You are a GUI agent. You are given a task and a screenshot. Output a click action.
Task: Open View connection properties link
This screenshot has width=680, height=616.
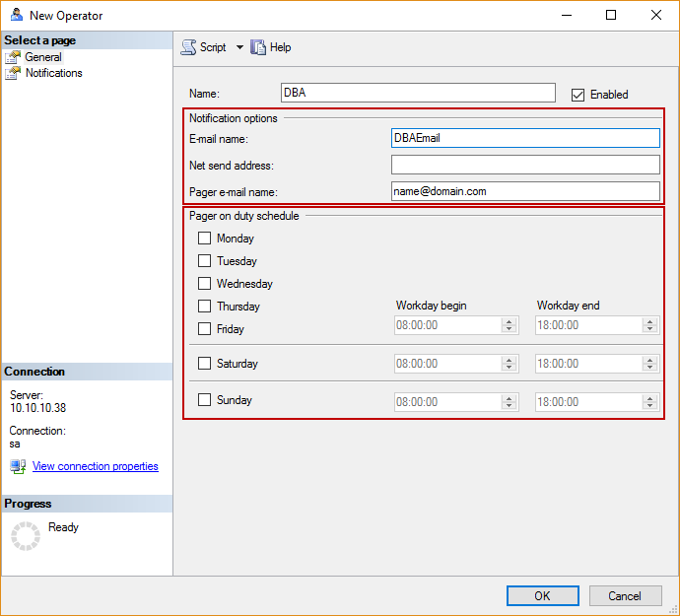[95, 466]
